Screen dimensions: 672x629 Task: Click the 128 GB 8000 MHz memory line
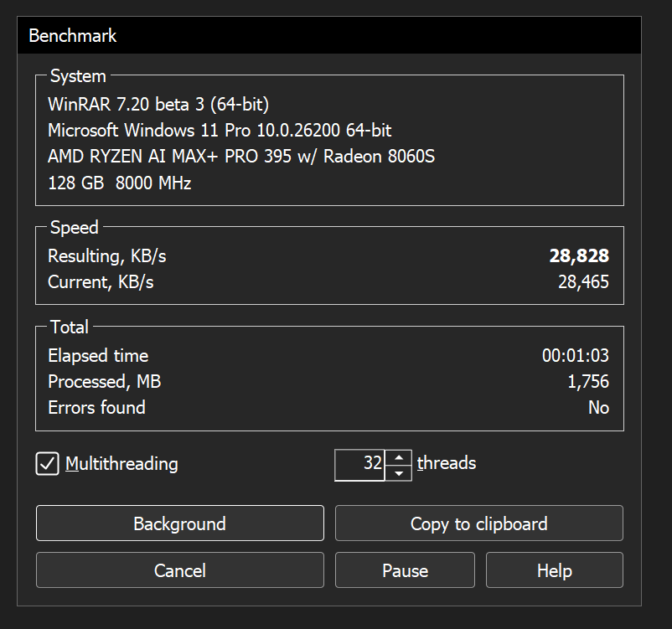[120, 183]
